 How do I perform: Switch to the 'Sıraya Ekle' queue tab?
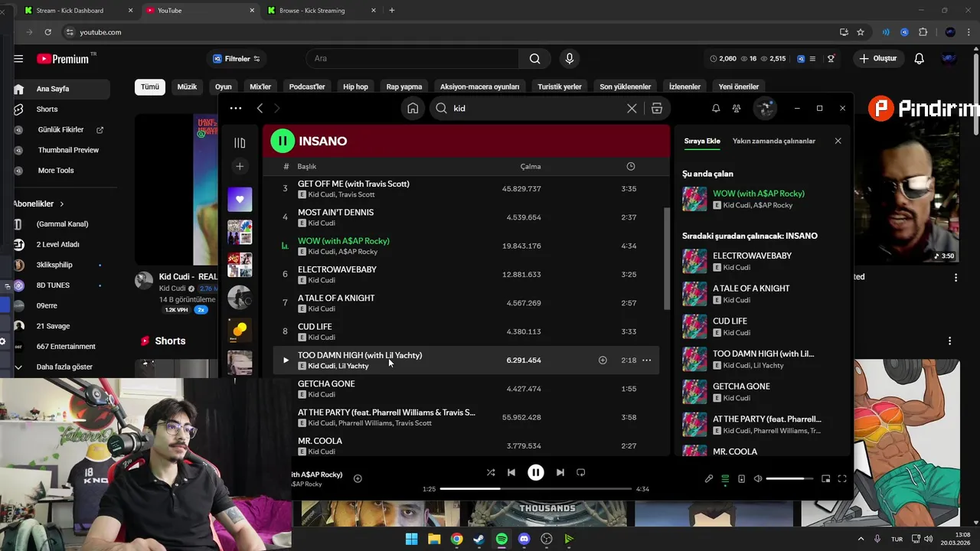tap(702, 141)
